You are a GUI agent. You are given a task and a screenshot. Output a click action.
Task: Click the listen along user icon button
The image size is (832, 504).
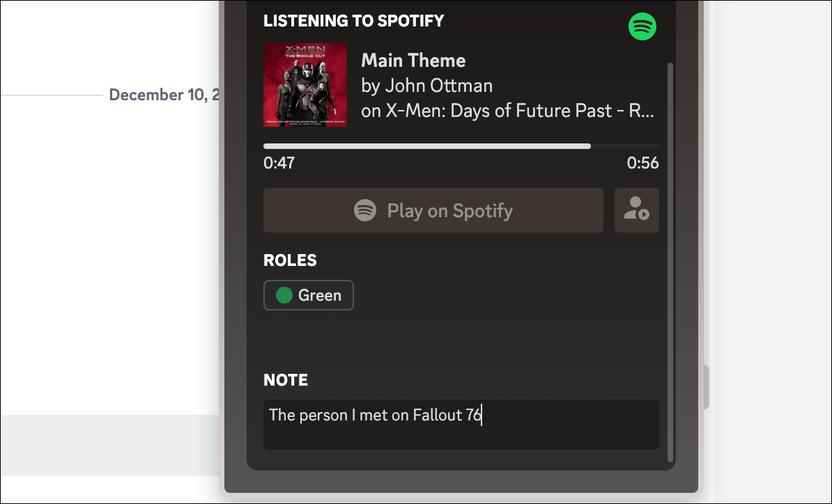pyautogui.click(x=636, y=210)
